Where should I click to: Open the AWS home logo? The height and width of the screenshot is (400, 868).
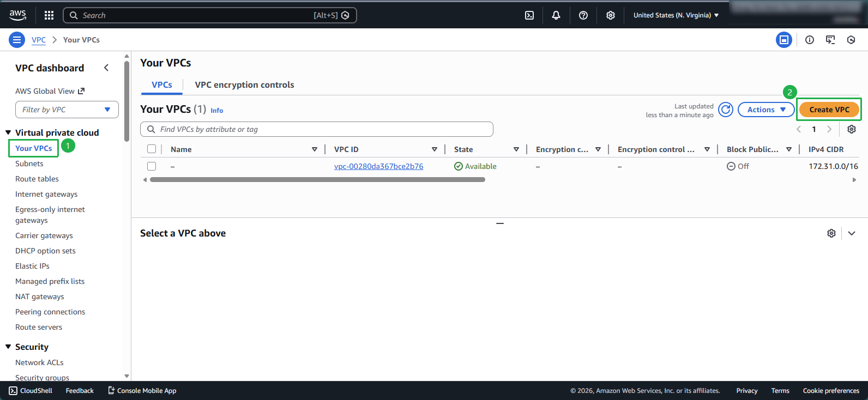pos(17,15)
